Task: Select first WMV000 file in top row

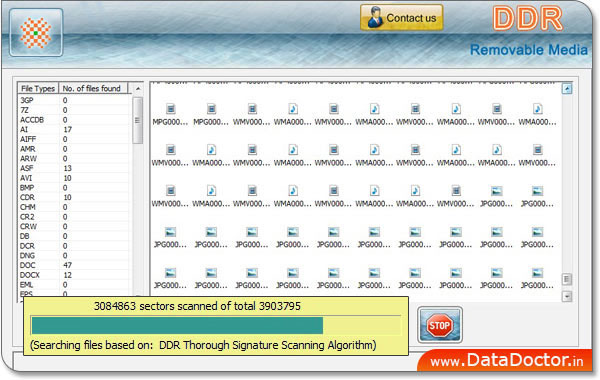Action: click(x=252, y=114)
